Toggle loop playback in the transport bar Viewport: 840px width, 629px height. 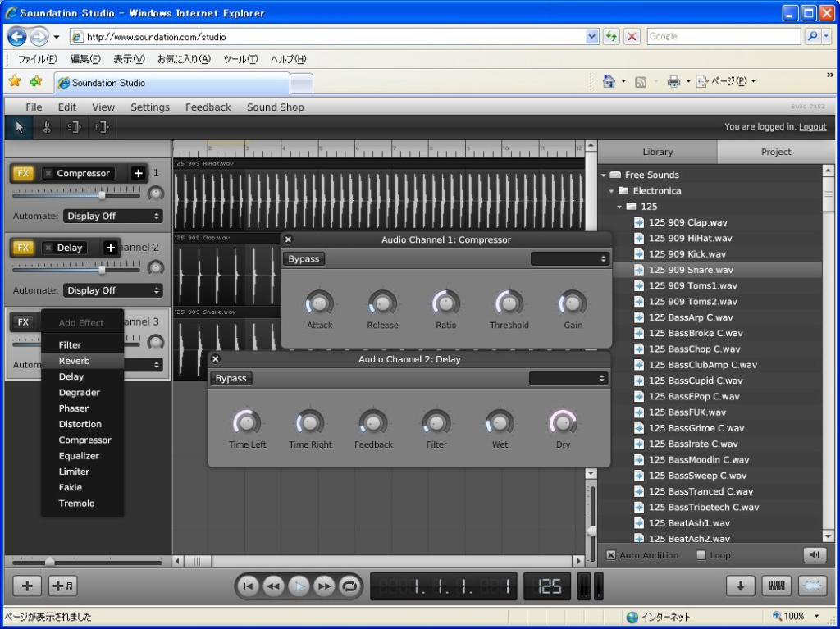coord(349,586)
